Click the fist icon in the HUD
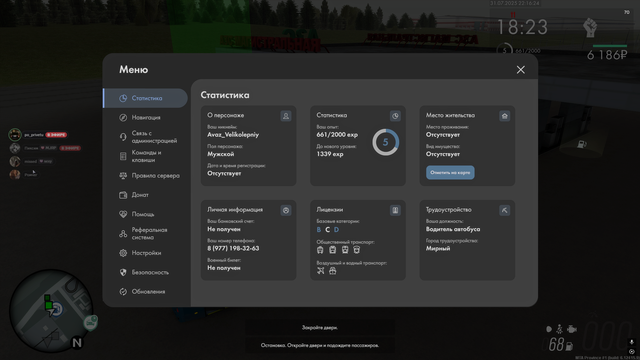Viewport: 640px width, 360px height. point(590,28)
